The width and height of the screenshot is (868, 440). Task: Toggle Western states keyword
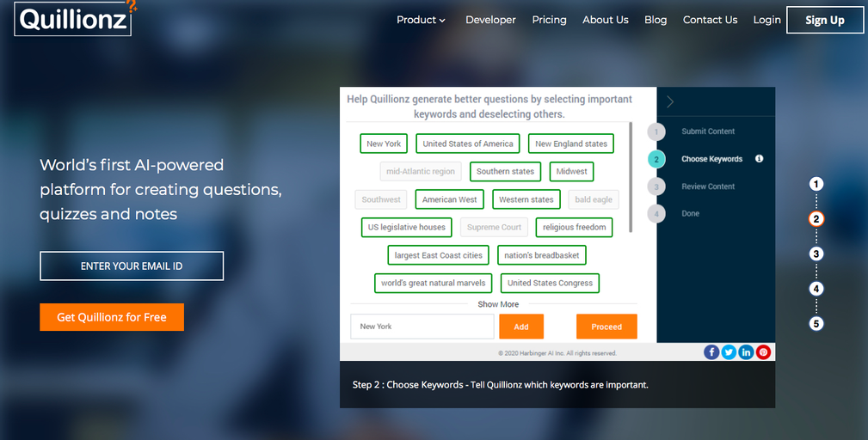coord(526,199)
